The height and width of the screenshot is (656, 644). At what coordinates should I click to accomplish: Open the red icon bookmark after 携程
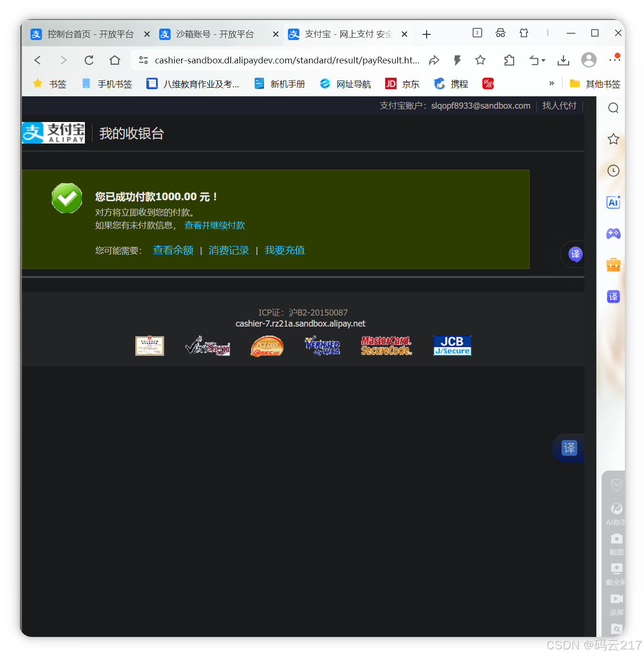488,84
